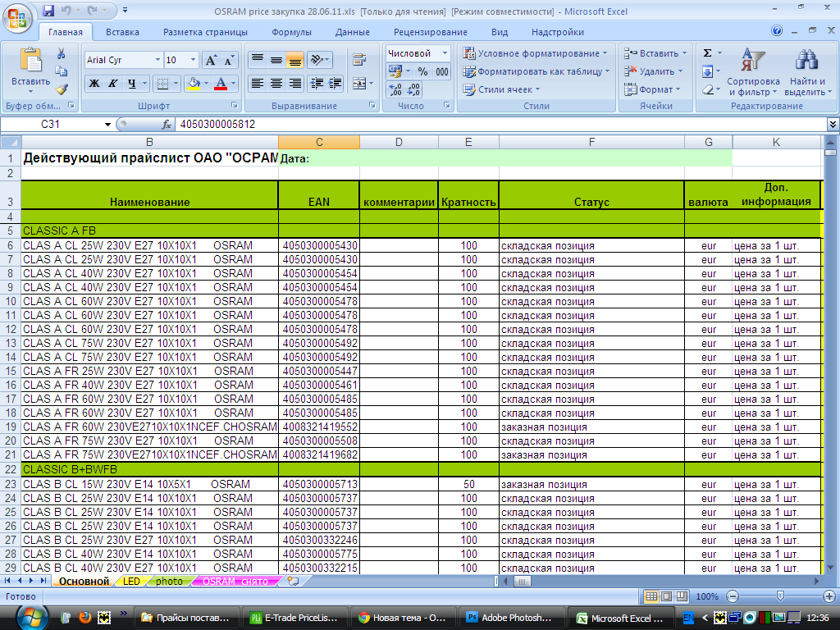Open the borders dropdown arrow
Screen dimensions: 840x630
176,84
